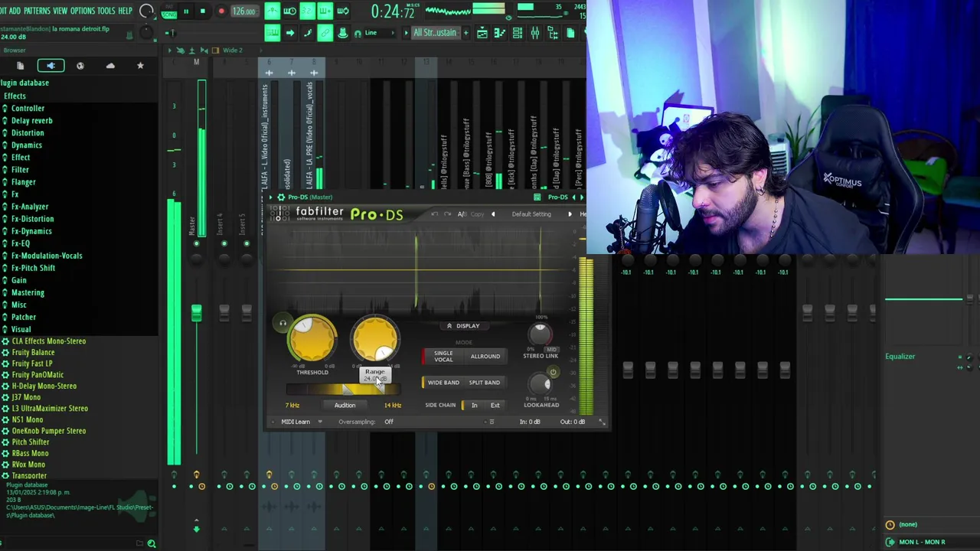
Task: Expand the Fx-Dynamics folder
Action: coord(31,231)
